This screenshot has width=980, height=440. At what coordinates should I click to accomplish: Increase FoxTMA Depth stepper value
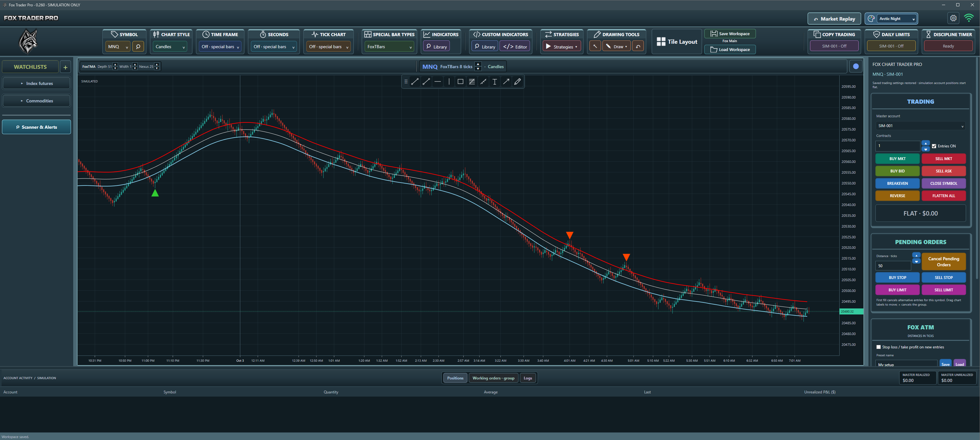point(115,64)
